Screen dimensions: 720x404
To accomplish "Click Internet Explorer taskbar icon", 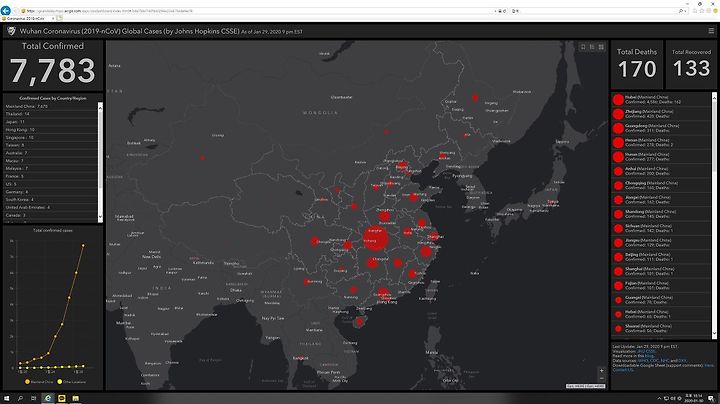I will (x=48, y=398).
